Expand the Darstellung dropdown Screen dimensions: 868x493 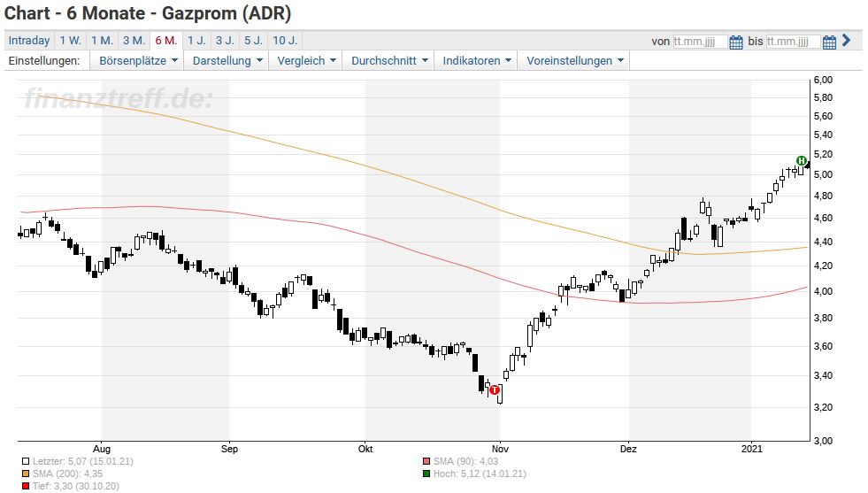tap(227, 61)
